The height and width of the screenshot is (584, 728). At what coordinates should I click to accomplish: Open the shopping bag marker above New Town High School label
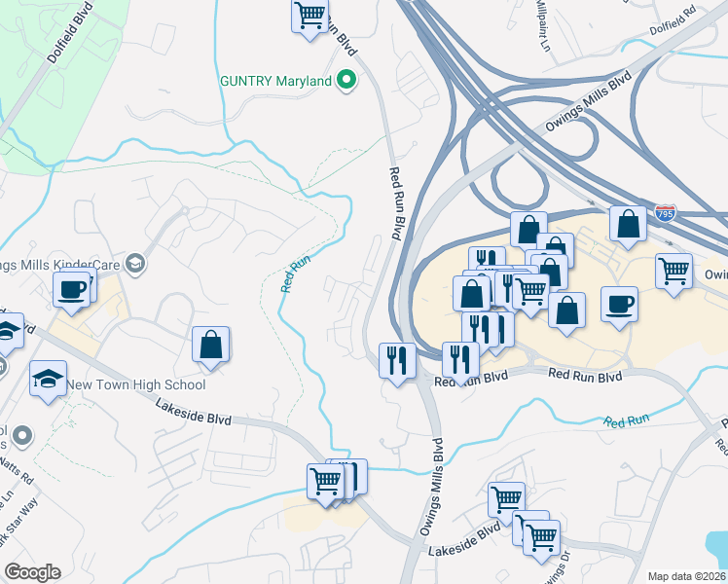(x=210, y=347)
